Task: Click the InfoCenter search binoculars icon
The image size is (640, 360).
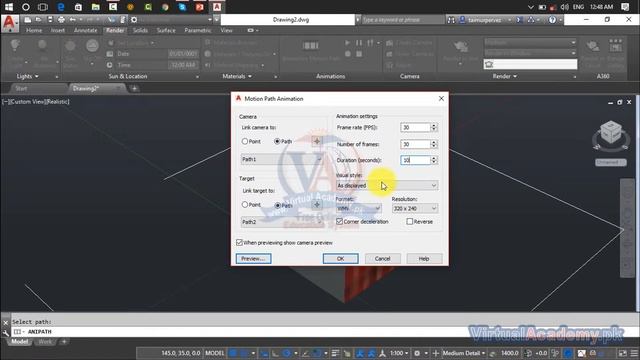Action: (451, 20)
